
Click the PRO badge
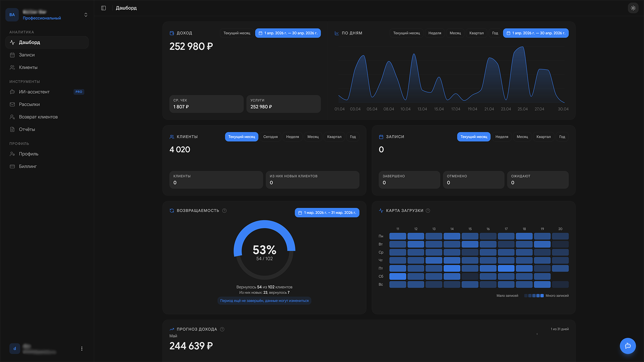79,92
